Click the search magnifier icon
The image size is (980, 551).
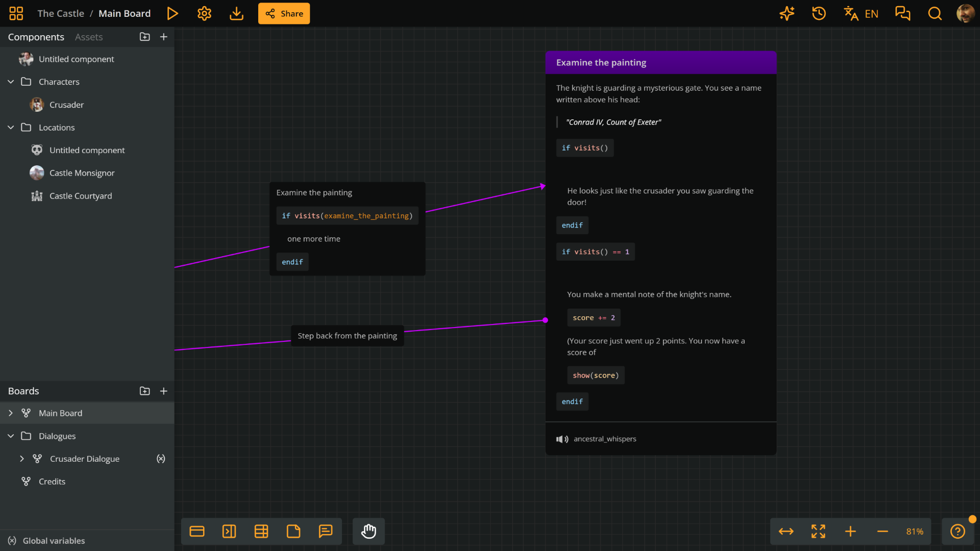tap(935, 14)
